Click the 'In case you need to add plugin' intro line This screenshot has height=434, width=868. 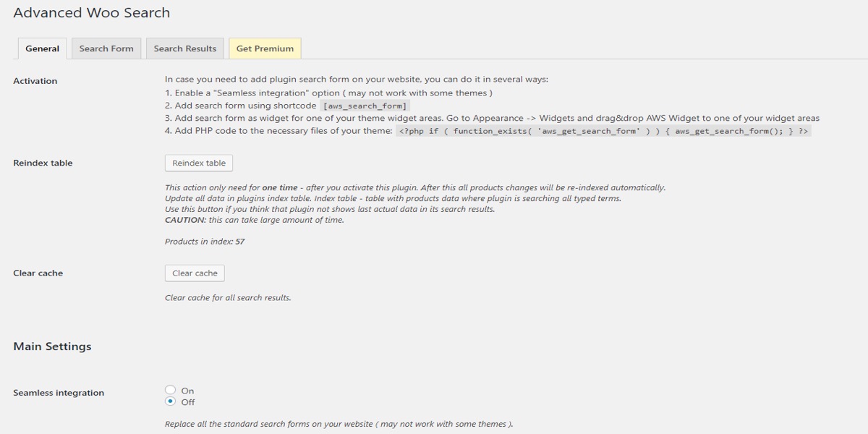coord(357,80)
